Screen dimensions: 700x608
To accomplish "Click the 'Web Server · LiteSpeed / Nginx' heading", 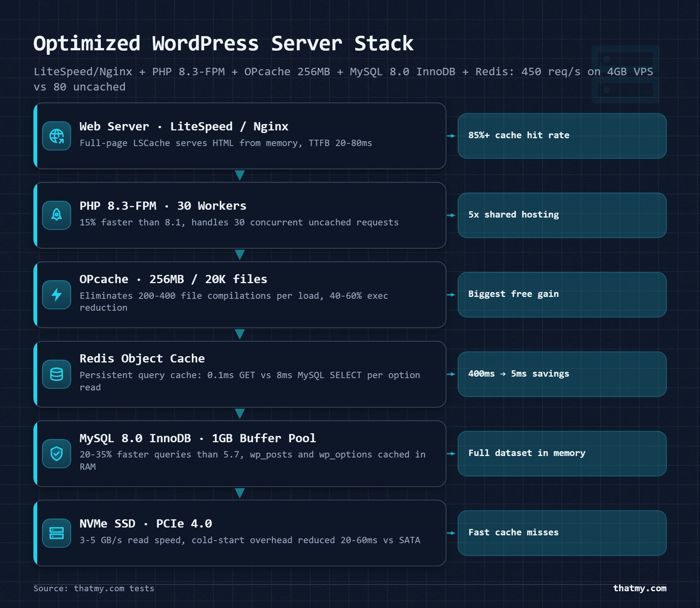I will [x=184, y=127].
